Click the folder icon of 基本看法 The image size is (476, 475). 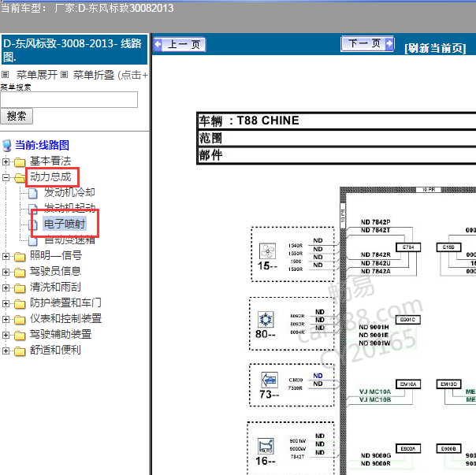pos(20,162)
